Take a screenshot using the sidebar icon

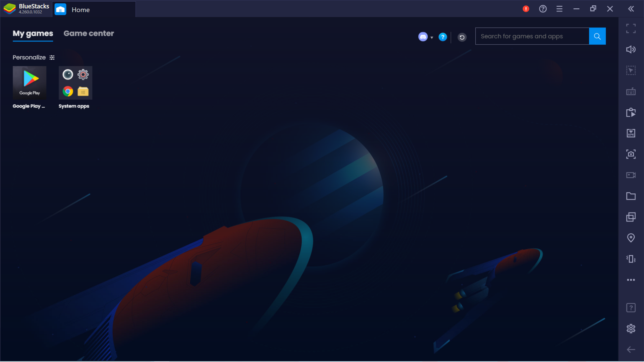pyautogui.click(x=631, y=154)
